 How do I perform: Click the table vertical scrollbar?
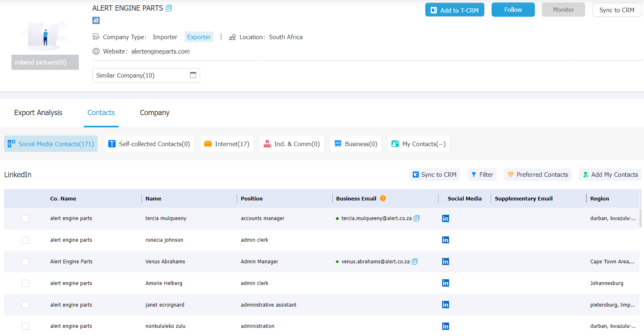point(640,218)
